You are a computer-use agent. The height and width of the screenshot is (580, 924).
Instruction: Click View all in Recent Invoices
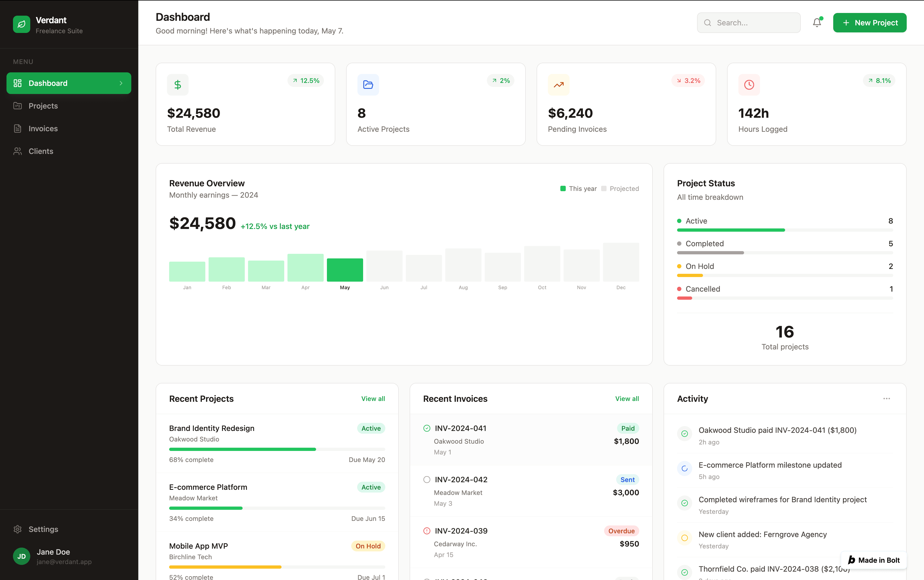pyautogui.click(x=627, y=399)
